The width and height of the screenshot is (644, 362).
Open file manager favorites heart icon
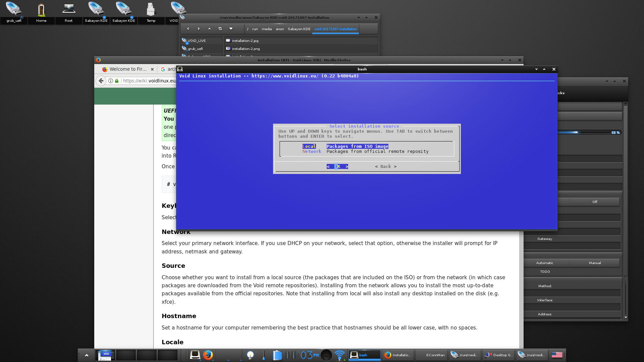coord(231,29)
